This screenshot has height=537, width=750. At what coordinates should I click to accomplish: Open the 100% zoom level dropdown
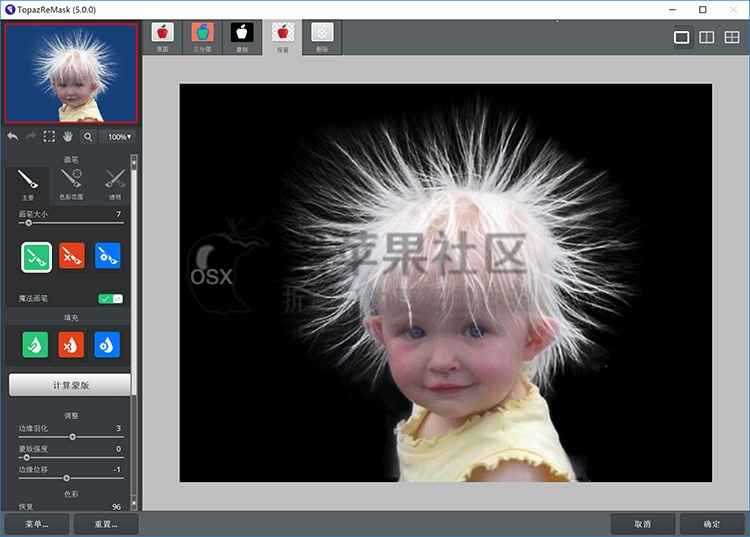point(117,137)
